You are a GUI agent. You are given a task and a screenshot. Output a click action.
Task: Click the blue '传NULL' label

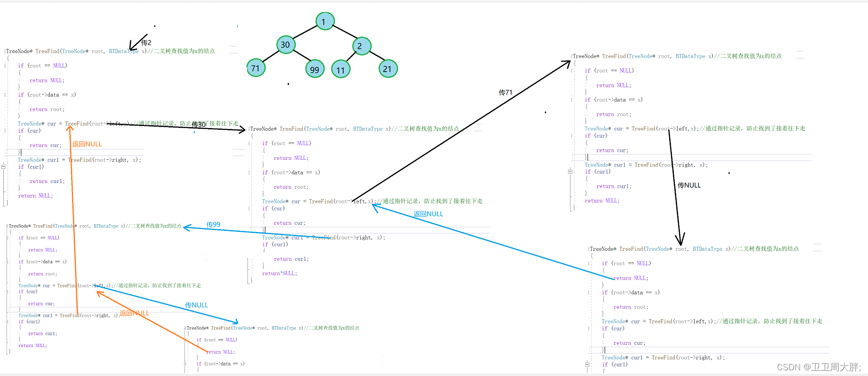tap(196, 305)
